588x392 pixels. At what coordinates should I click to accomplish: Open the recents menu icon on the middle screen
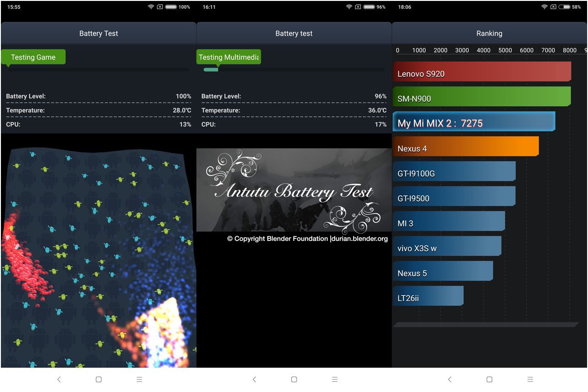[335, 379]
